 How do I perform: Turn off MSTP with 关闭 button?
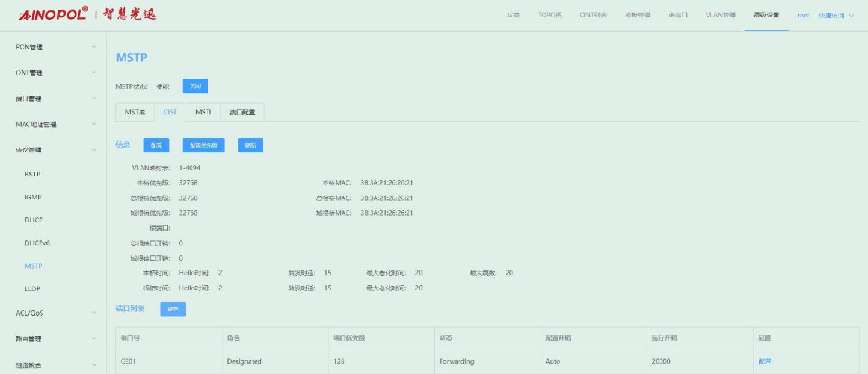pos(195,86)
